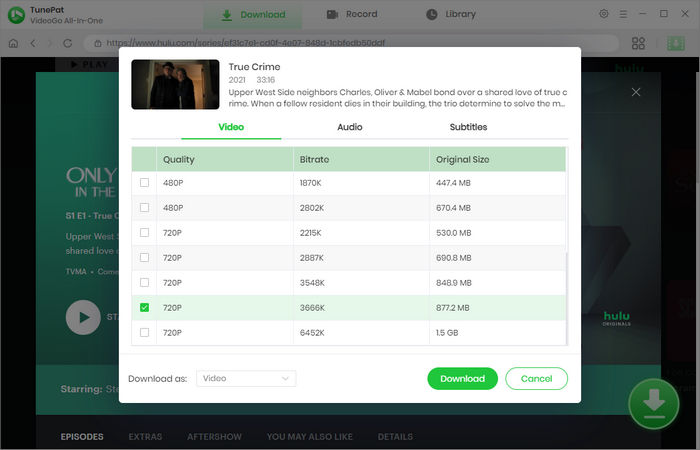Open the Subtitles tab

[468, 127]
